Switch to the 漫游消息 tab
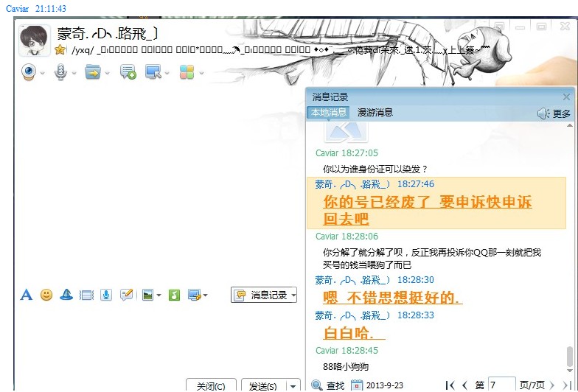Screen dimensions: 578x392 click(375, 112)
